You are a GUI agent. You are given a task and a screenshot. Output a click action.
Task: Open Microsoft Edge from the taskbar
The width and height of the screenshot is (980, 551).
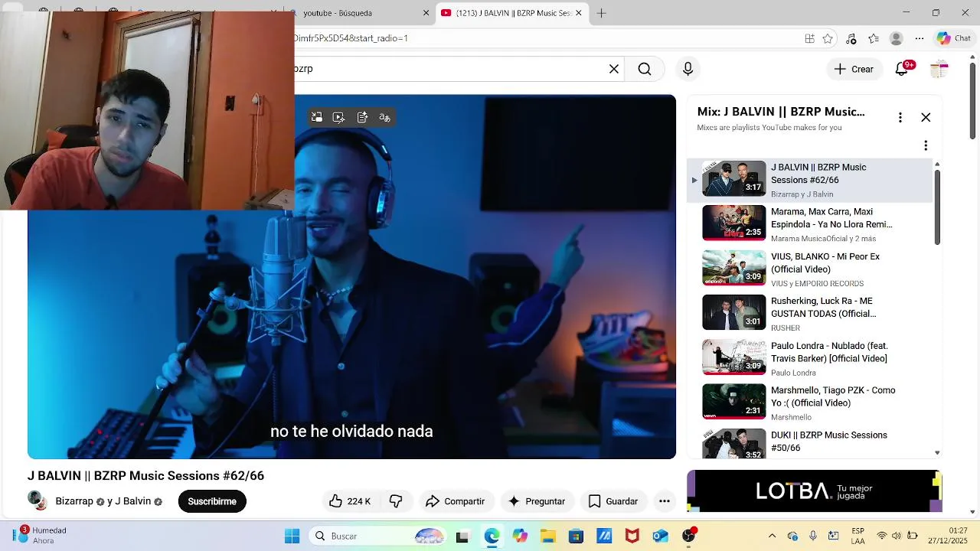coord(492,536)
